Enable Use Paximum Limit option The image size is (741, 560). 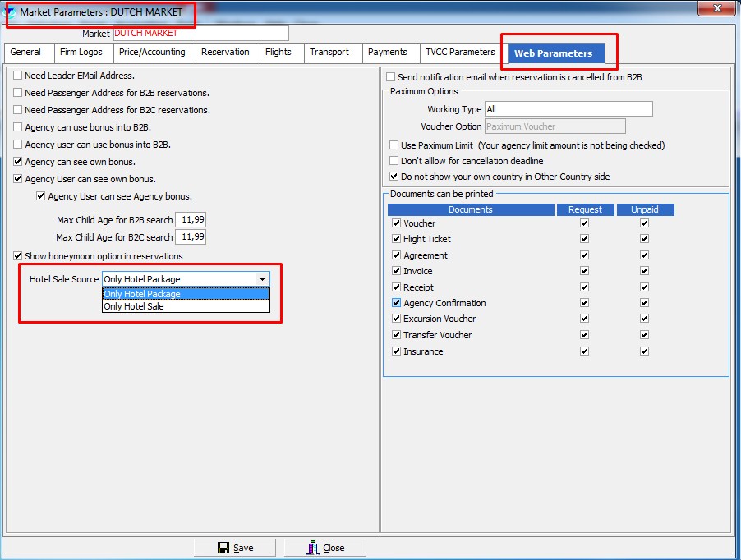click(x=394, y=145)
